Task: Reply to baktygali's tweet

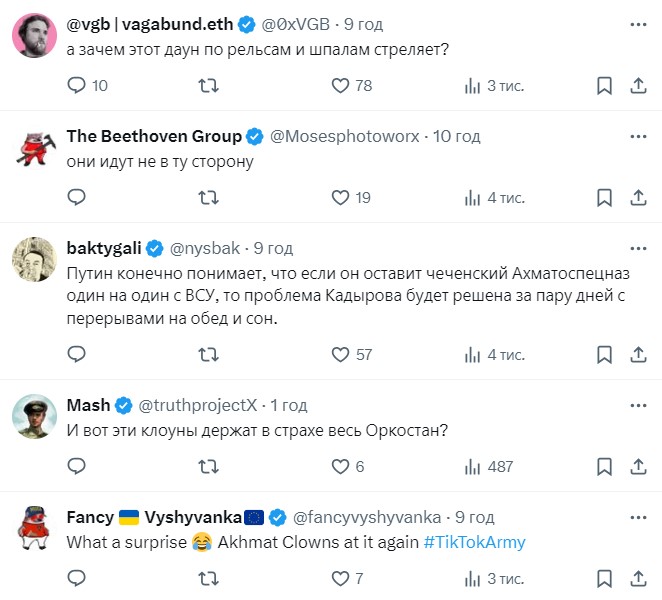Action: point(76,354)
